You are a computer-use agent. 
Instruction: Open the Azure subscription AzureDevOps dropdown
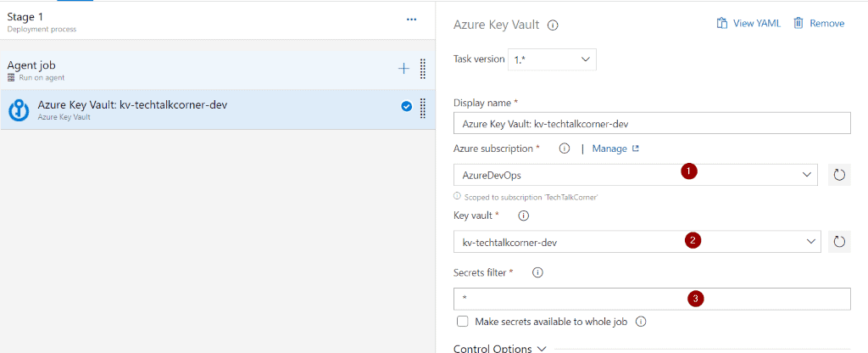click(x=636, y=175)
